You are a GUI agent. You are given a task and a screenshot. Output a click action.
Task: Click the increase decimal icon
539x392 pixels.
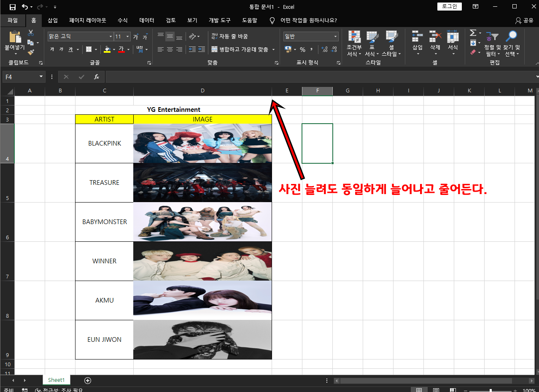pos(324,49)
